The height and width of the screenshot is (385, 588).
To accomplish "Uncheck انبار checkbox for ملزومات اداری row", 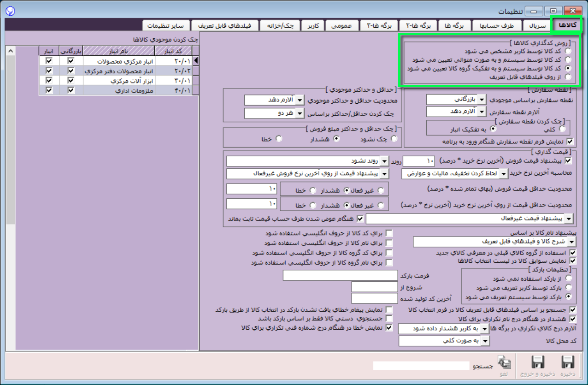I will click(x=49, y=91).
